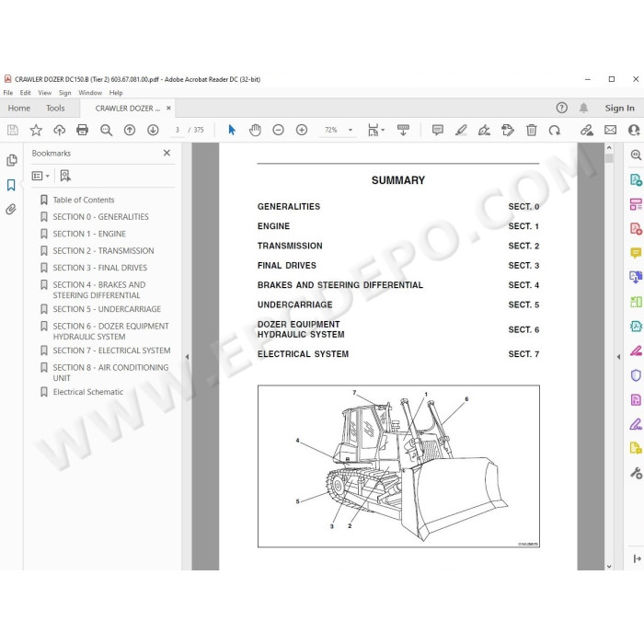
Task: Go to next page arrow icon
Action: 154,131
